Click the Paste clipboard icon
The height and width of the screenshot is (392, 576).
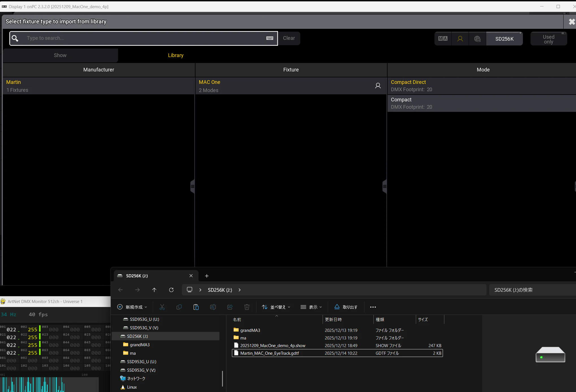[x=196, y=307]
